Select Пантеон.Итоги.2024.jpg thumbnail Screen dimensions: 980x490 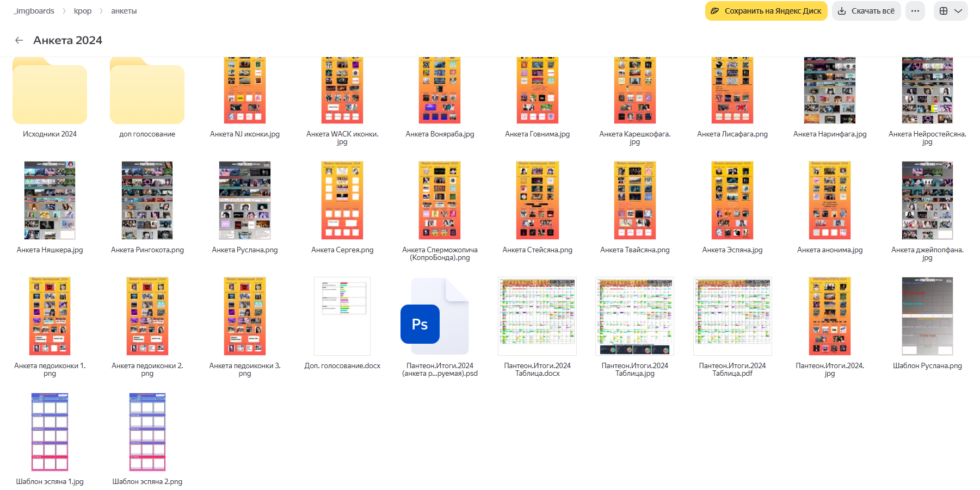(830, 316)
